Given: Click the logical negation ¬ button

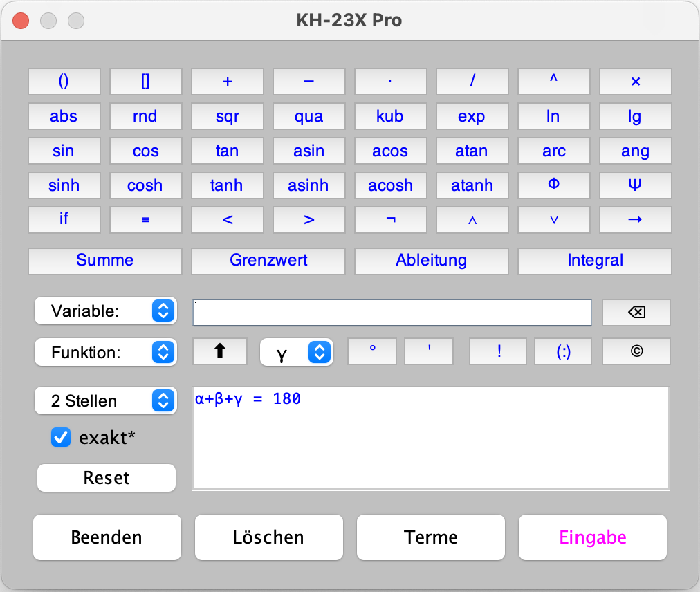Looking at the screenshot, I should click(x=390, y=220).
